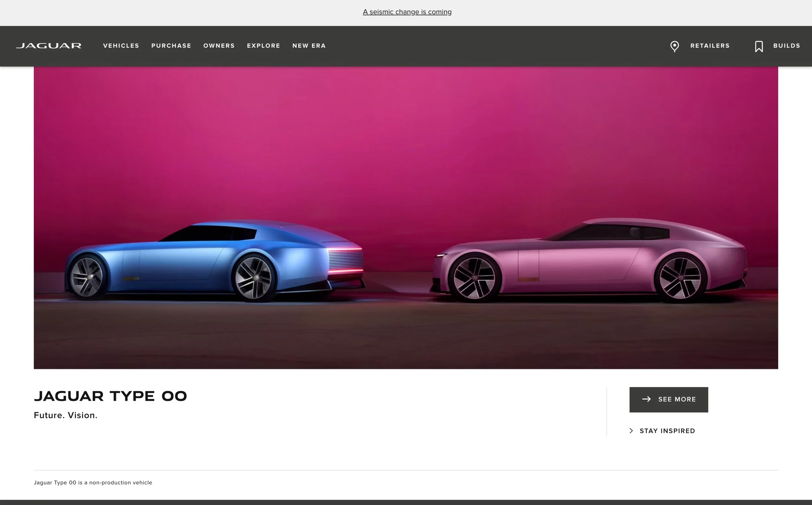Click the JAGUAR TYPE 00 heading
812x505 pixels.
(x=110, y=396)
